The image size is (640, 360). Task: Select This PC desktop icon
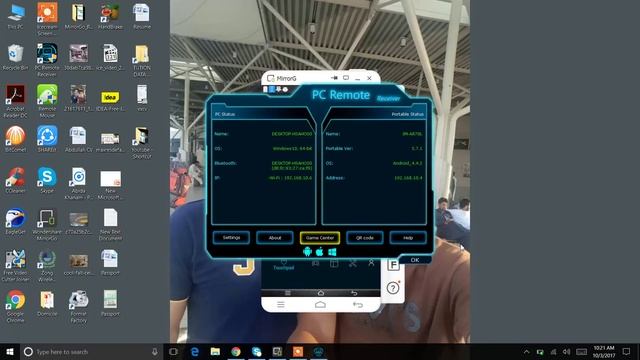click(x=16, y=17)
